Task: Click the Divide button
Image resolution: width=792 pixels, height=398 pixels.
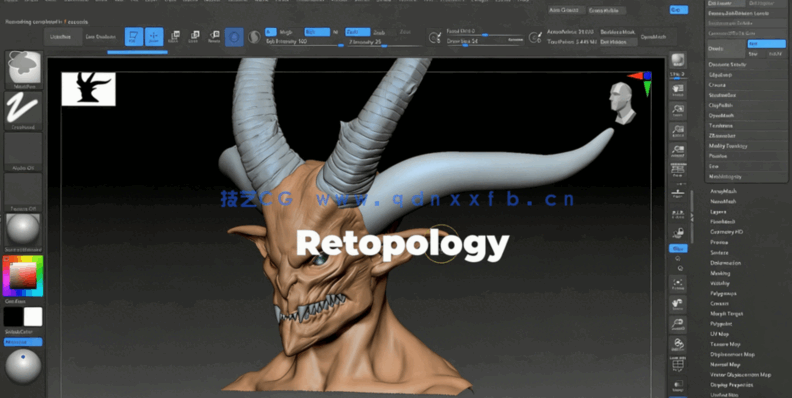Action: [x=726, y=48]
